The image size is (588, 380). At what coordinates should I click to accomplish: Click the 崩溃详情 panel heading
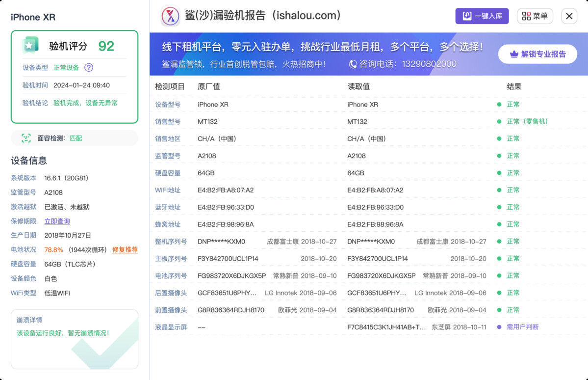[x=29, y=320]
